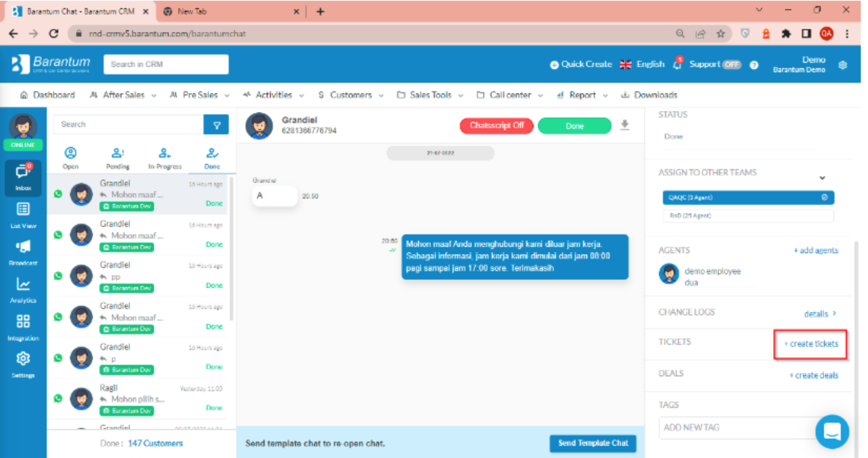Open Grandiel conversation with preview 'pp'
The image size is (868, 458).
point(137,276)
